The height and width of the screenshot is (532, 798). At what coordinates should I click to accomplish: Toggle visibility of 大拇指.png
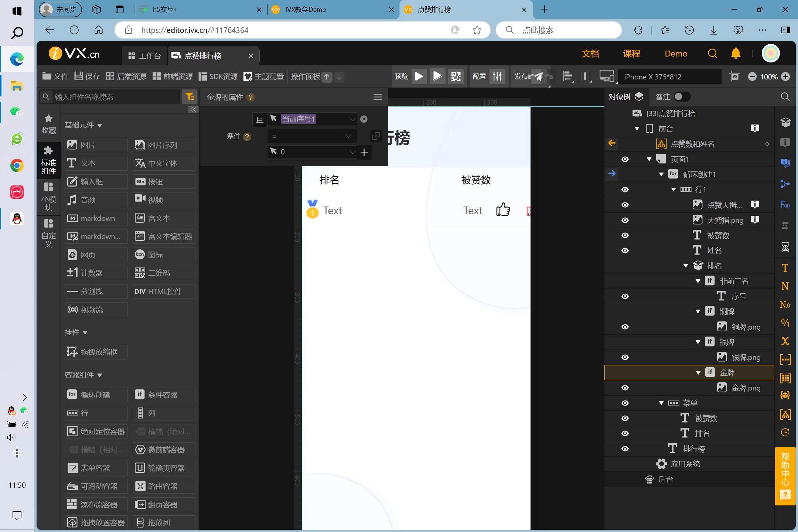(625, 220)
